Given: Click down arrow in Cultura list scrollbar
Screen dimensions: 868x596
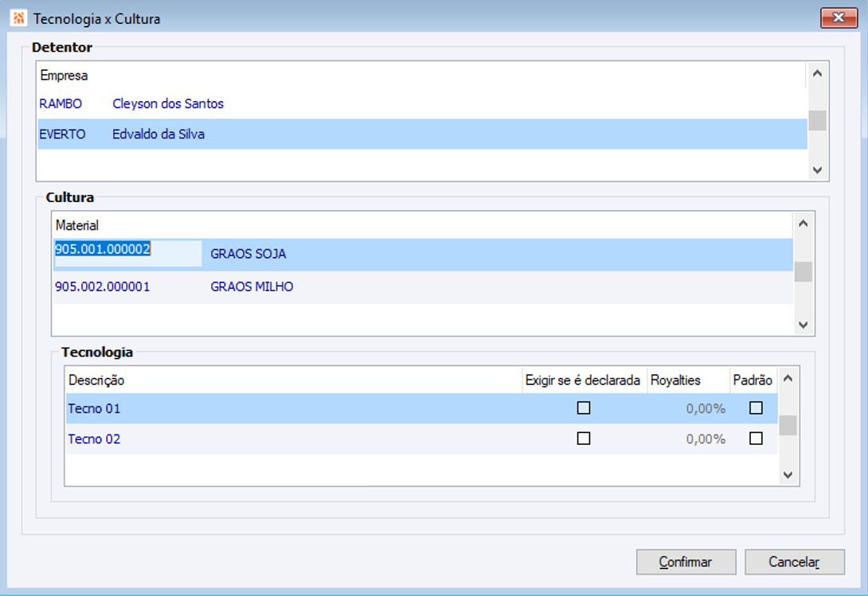Looking at the screenshot, I should [x=803, y=325].
